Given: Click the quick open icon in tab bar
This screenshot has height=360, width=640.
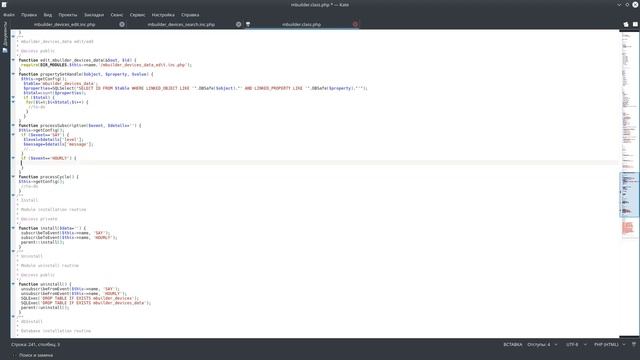Looking at the screenshot, I should 626,24.
